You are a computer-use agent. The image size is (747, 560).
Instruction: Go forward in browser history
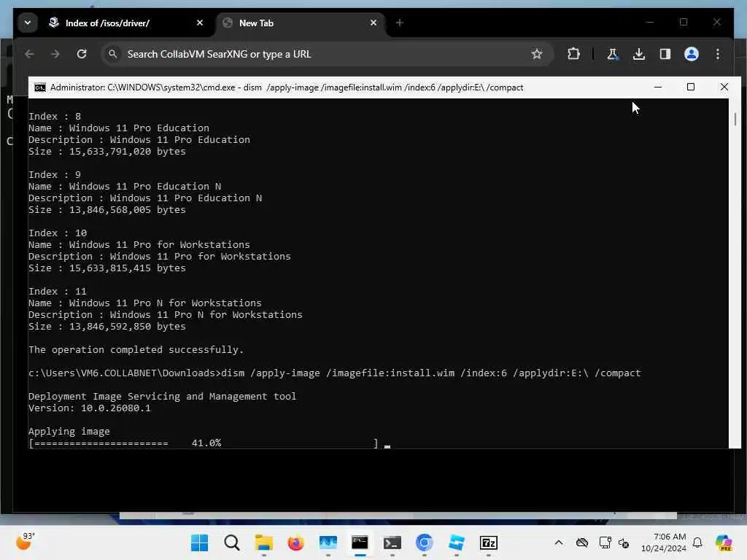pos(55,54)
